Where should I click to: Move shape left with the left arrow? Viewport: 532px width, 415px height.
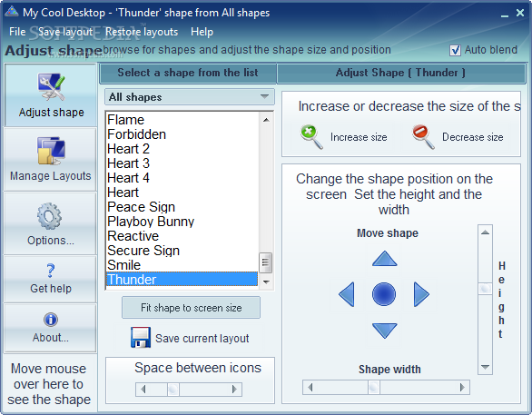pyautogui.click(x=347, y=294)
